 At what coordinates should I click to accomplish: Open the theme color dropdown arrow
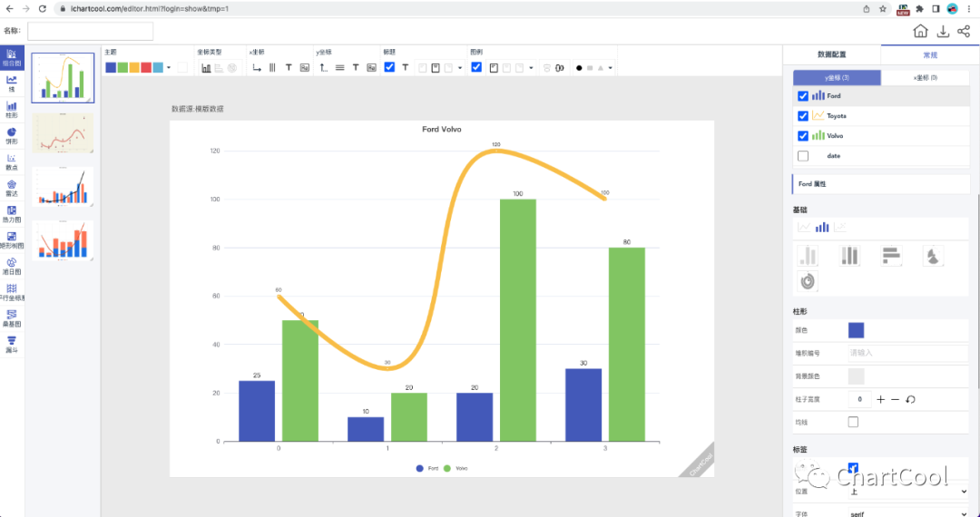click(169, 68)
